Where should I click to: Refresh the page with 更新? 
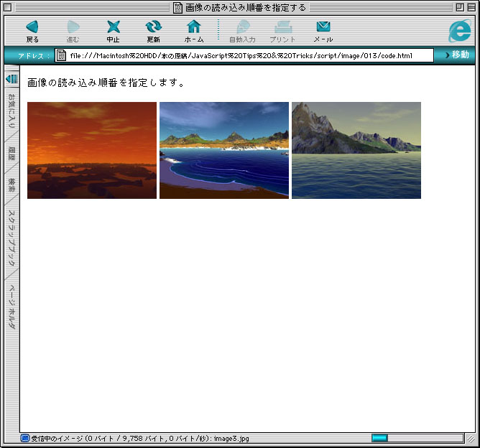point(153,31)
